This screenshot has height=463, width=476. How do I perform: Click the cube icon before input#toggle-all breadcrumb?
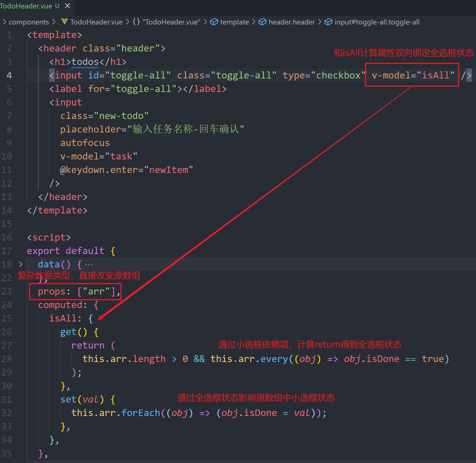click(328, 22)
